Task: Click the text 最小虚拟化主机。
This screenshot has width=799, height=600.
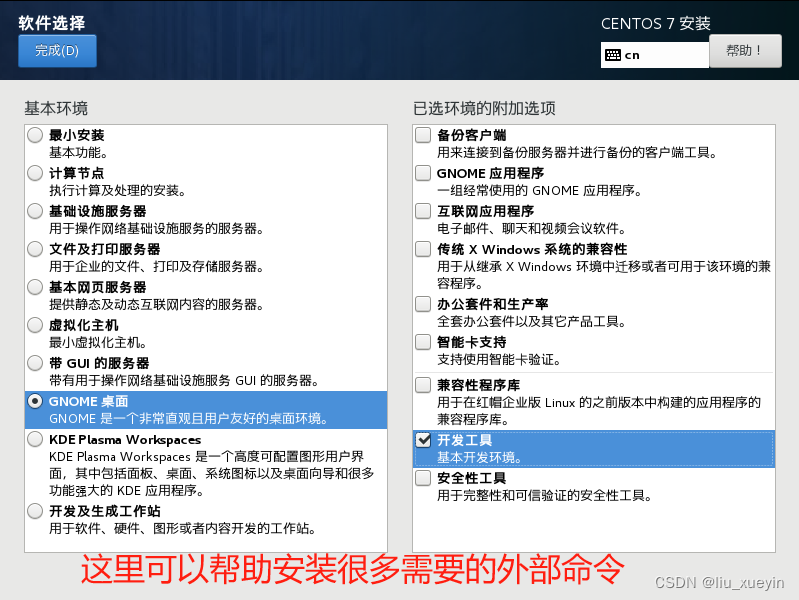Action: [98, 343]
